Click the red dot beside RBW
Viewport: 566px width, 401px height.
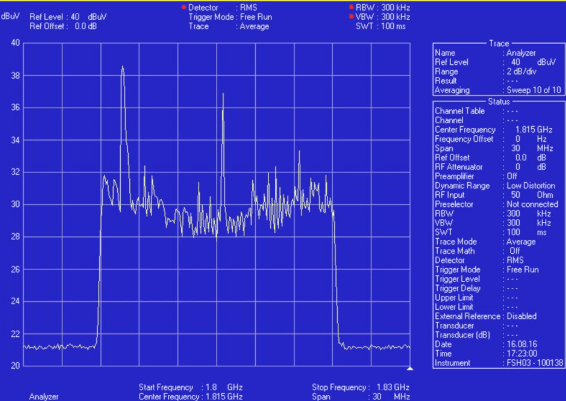[x=351, y=7]
